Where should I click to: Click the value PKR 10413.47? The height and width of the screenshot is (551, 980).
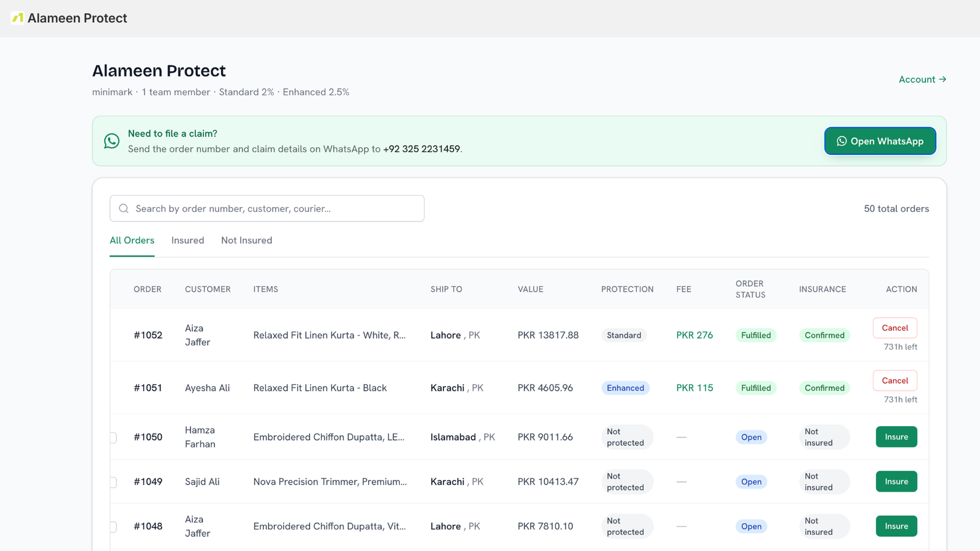pyautogui.click(x=548, y=481)
